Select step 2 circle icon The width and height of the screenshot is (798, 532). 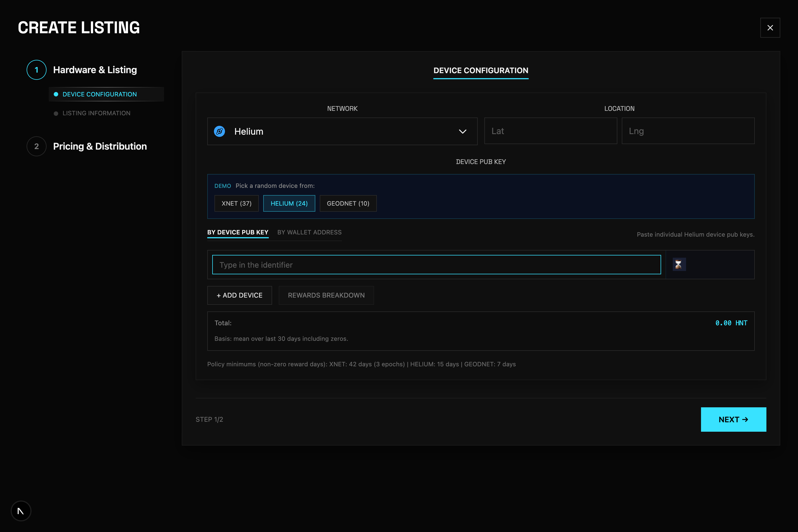click(x=36, y=146)
